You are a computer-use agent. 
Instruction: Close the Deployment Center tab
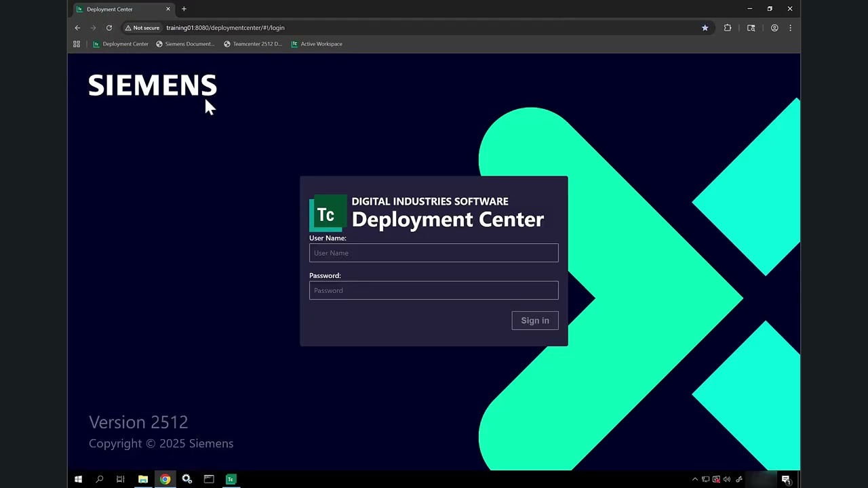pyautogui.click(x=168, y=9)
